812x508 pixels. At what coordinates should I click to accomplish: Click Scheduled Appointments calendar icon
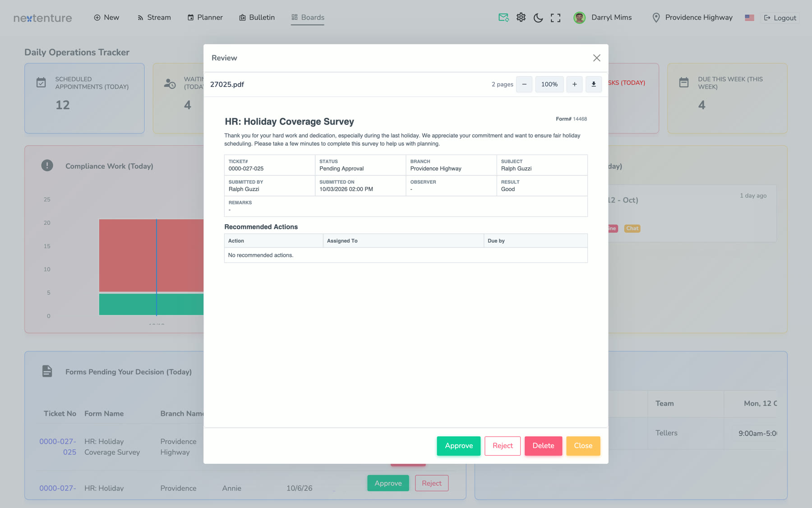[x=41, y=83]
